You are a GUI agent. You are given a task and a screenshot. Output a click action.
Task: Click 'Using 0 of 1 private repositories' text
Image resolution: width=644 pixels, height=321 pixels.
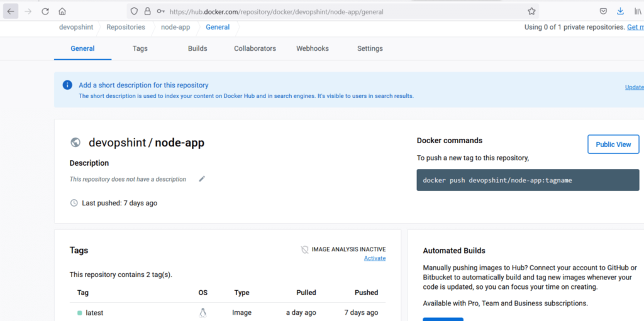tap(575, 27)
